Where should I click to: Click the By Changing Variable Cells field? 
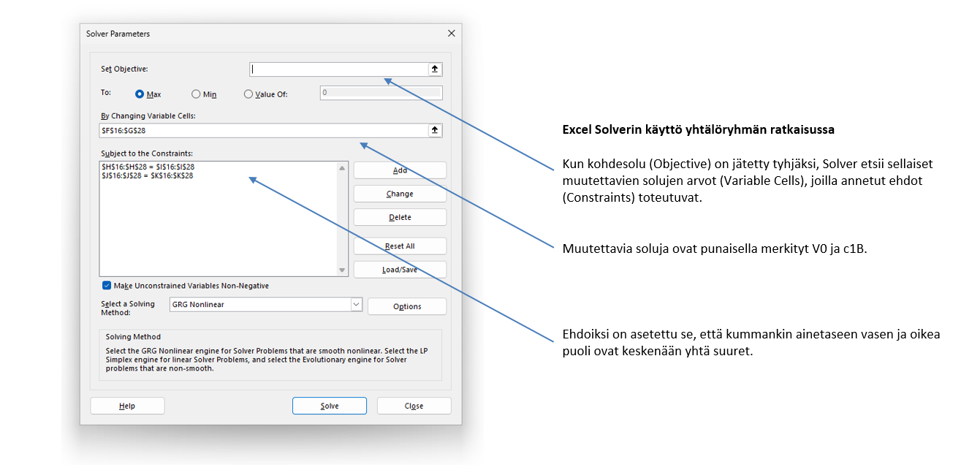pos(264,130)
